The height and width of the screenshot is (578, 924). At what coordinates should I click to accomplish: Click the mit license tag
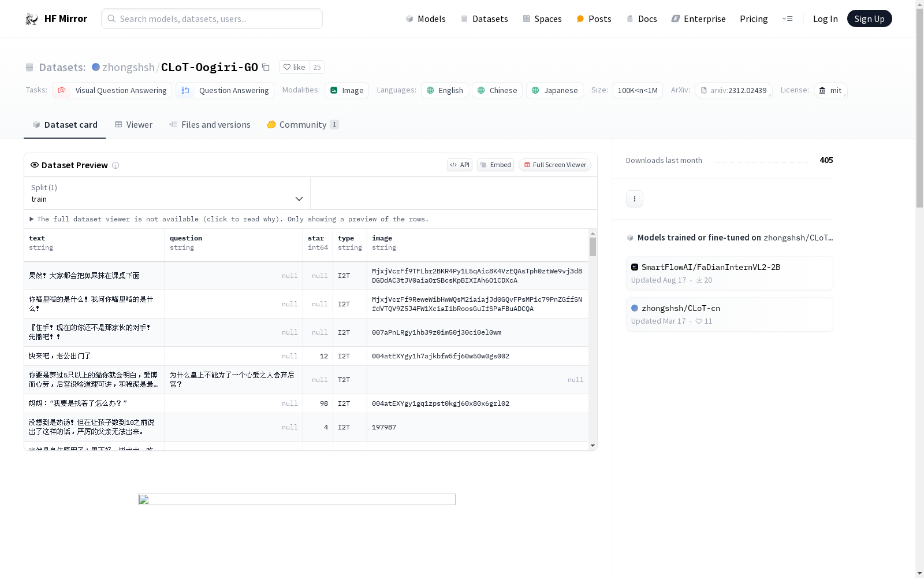click(x=830, y=90)
